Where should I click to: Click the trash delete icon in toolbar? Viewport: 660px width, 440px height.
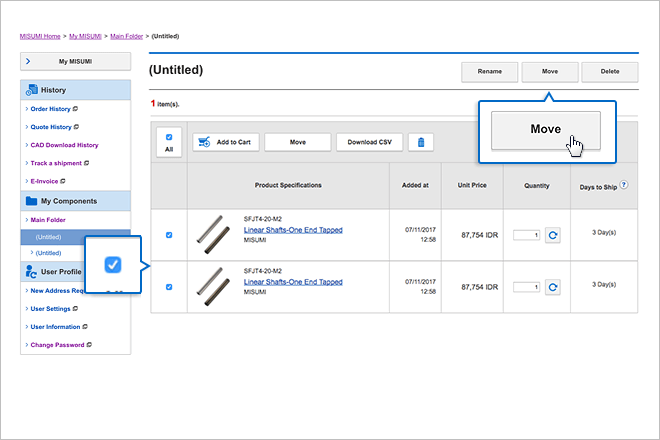pyautogui.click(x=421, y=142)
